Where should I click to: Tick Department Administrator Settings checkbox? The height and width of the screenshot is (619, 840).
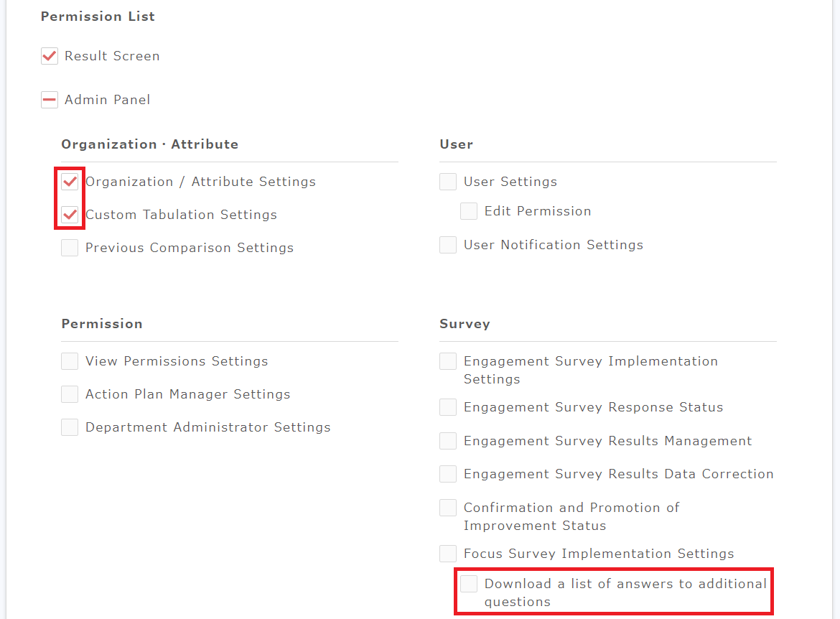pyautogui.click(x=70, y=427)
